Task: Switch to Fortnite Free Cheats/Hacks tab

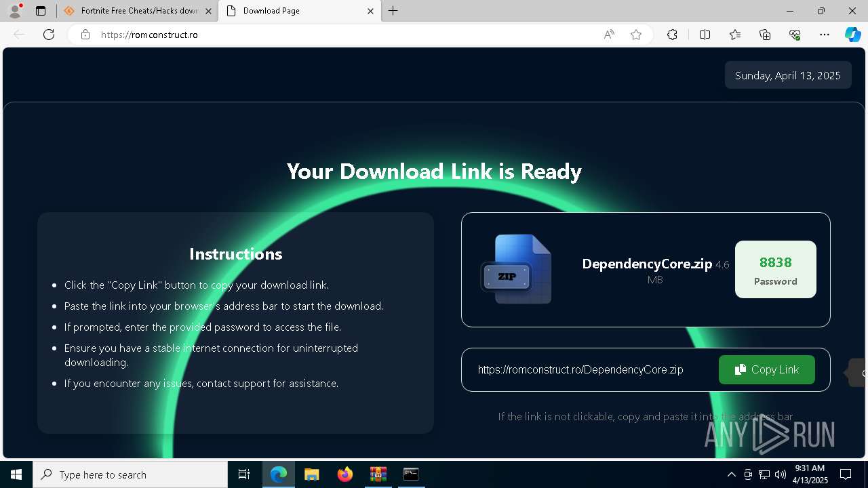Action: tap(136, 11)
